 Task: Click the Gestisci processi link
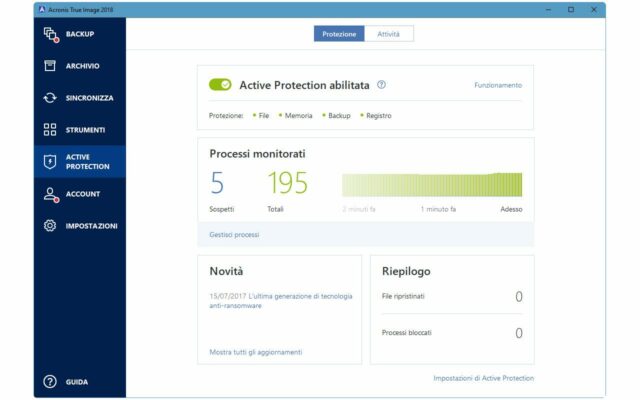tap(234, 235)
